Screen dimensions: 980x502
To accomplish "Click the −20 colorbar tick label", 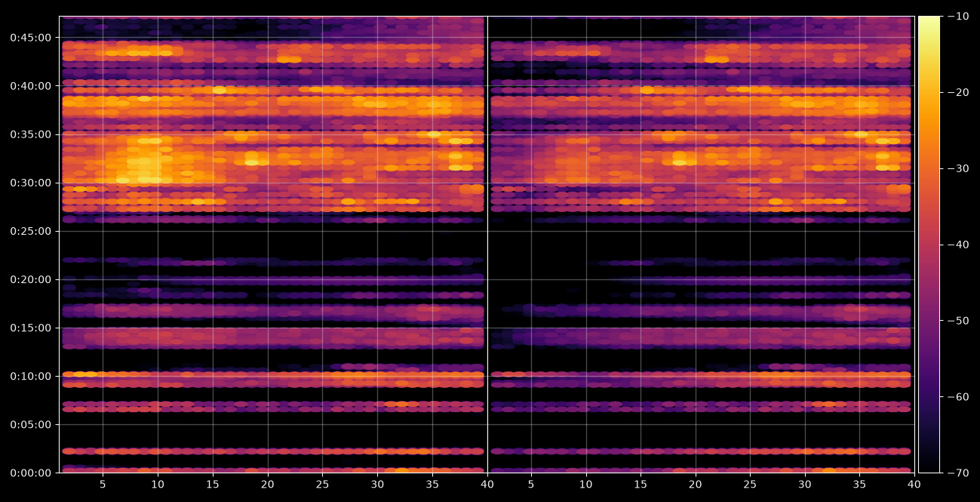I will tap(958, 92).
